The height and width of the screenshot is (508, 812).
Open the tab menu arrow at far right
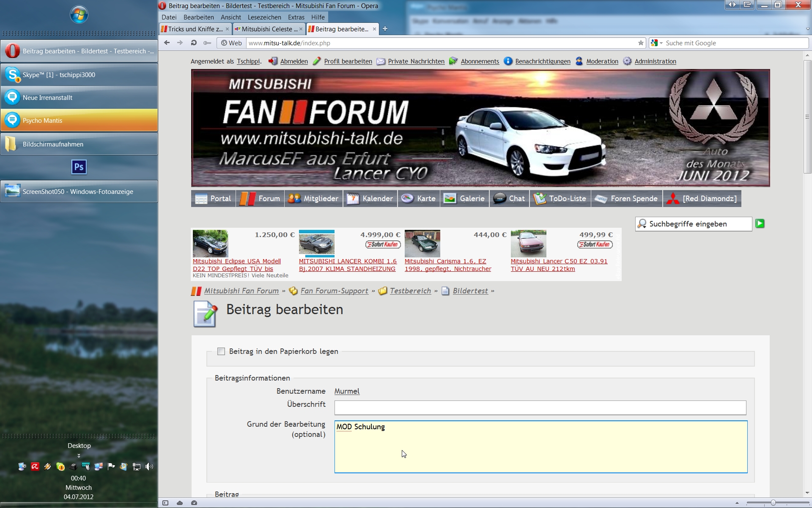(808, 29)
